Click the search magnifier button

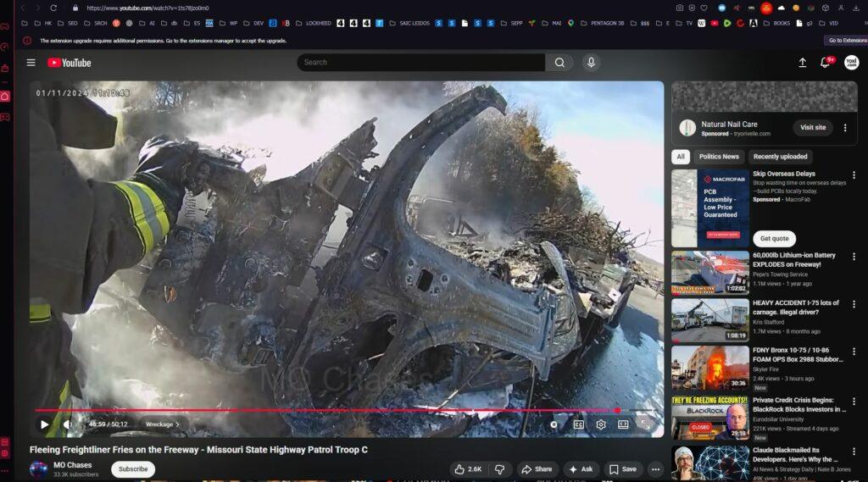click(559, 63)
